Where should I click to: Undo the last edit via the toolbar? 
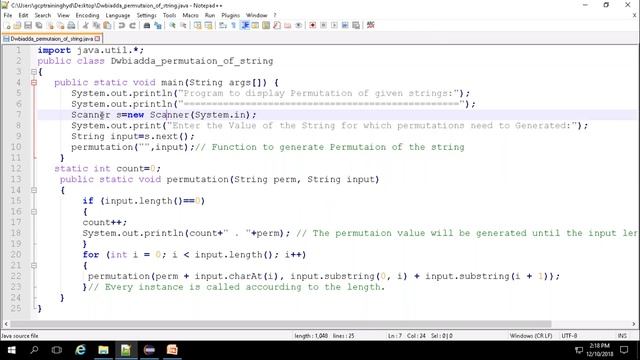(121, 25)
